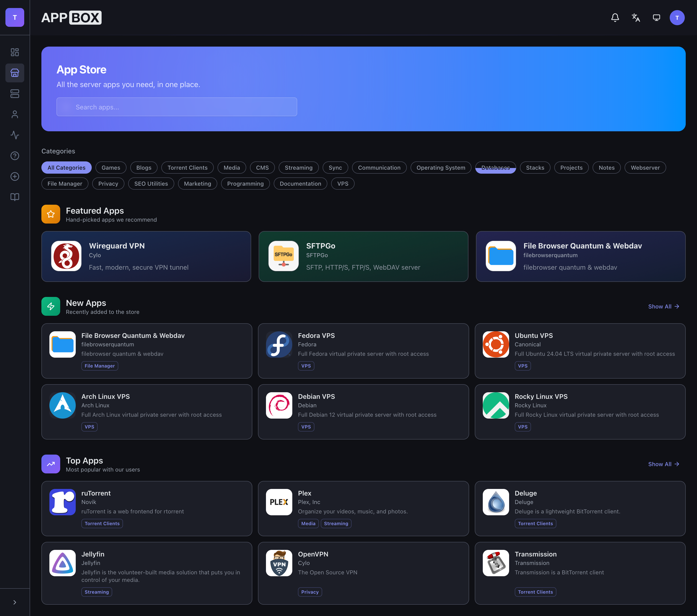Filter by Documentation category

(x=301, y=184)
